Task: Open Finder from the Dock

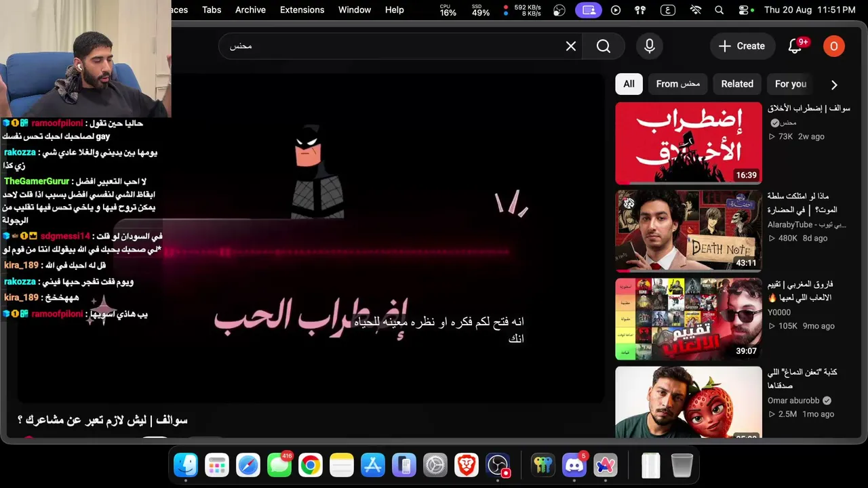Action: click(186, 465)
